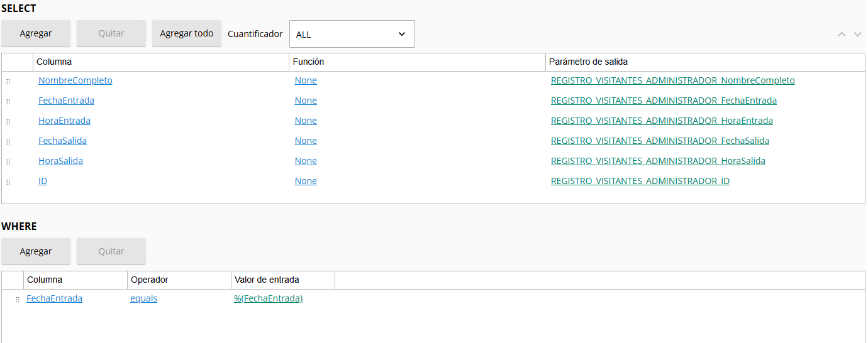Screen dimensions: 868x343
Task: Click REGISTRO_VISITANTES_ADMINISTRADOR_ID output parameter
Action: click(640, 181)
